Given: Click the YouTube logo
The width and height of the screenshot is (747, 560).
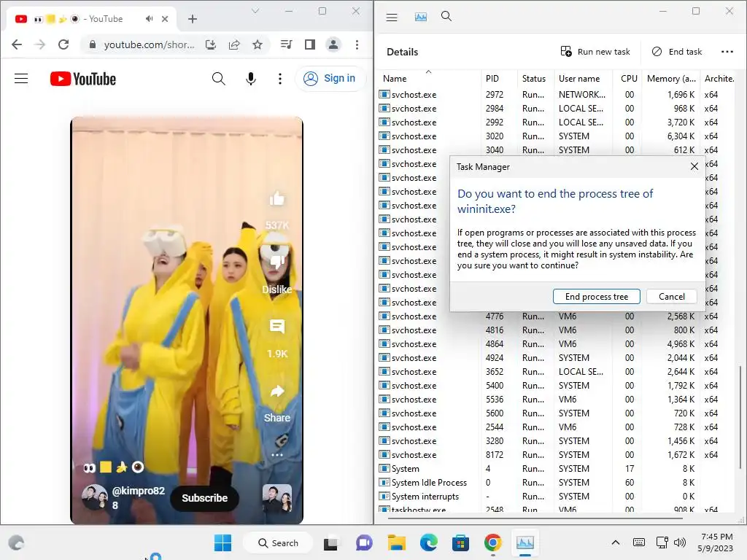Looking at the screenshot, I should (83, 79).
